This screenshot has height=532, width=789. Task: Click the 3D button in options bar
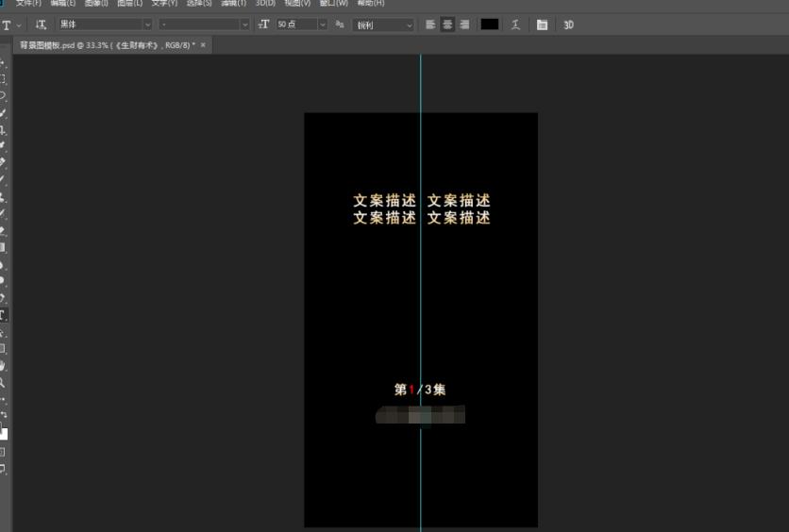click(x=568, y=25)
